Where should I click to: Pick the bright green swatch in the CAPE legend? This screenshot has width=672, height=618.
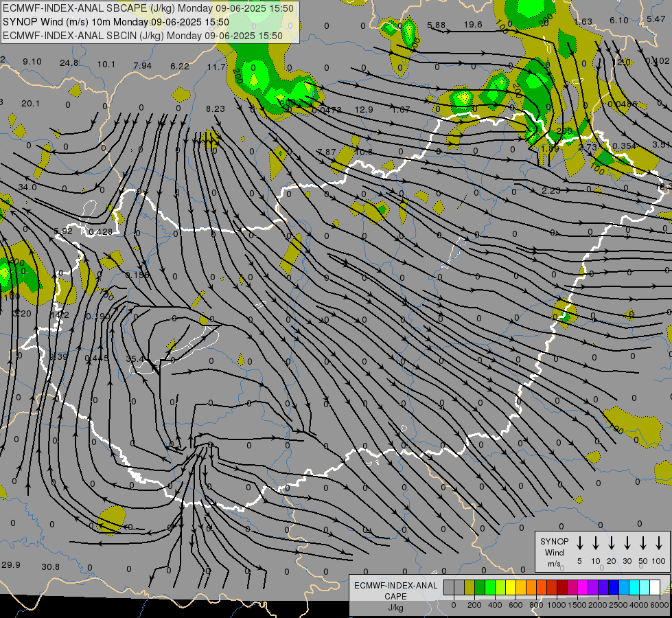(490, 588)
